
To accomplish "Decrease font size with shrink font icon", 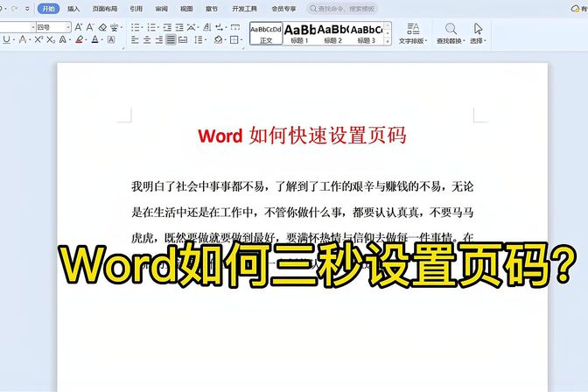I will point(90,27).
